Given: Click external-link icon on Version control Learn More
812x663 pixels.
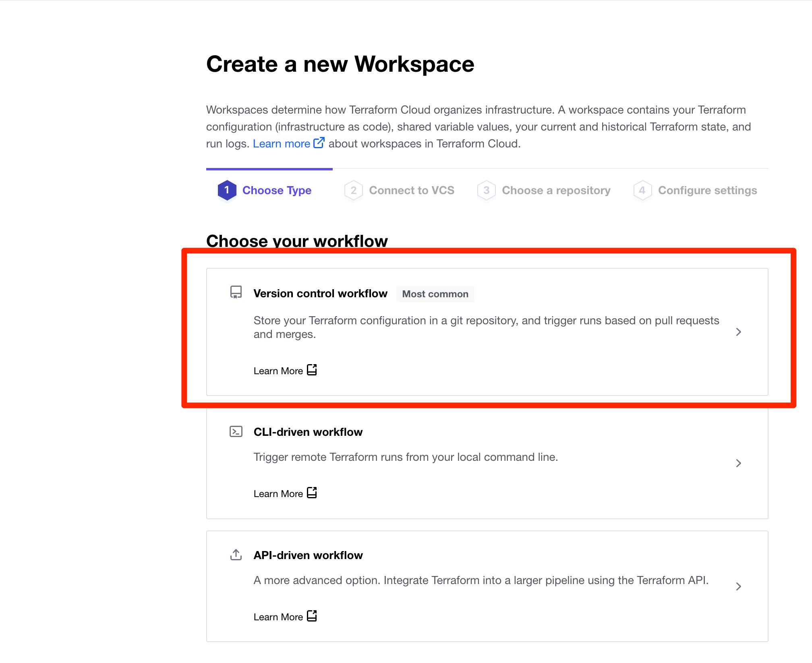Looking at the screenshot, I should click(x=312, y=369).
